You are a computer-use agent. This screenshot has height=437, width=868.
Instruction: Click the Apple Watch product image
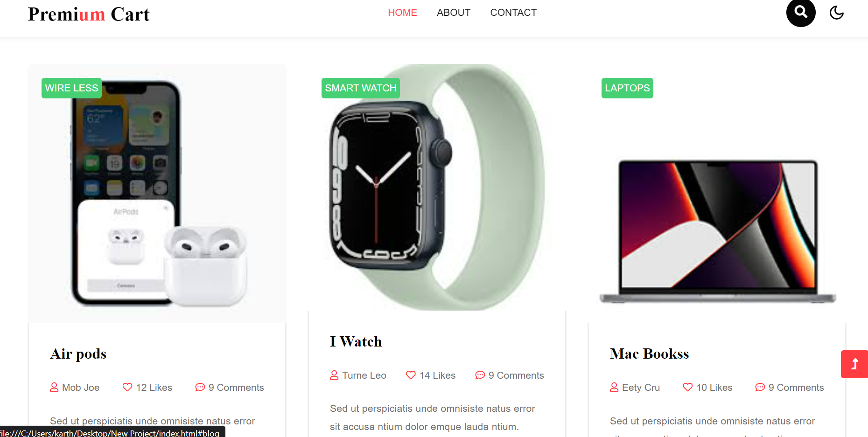point(437,187)
